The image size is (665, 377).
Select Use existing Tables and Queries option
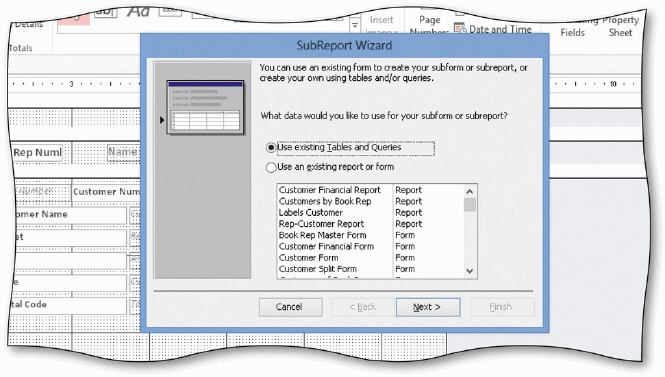click(350, 148)
